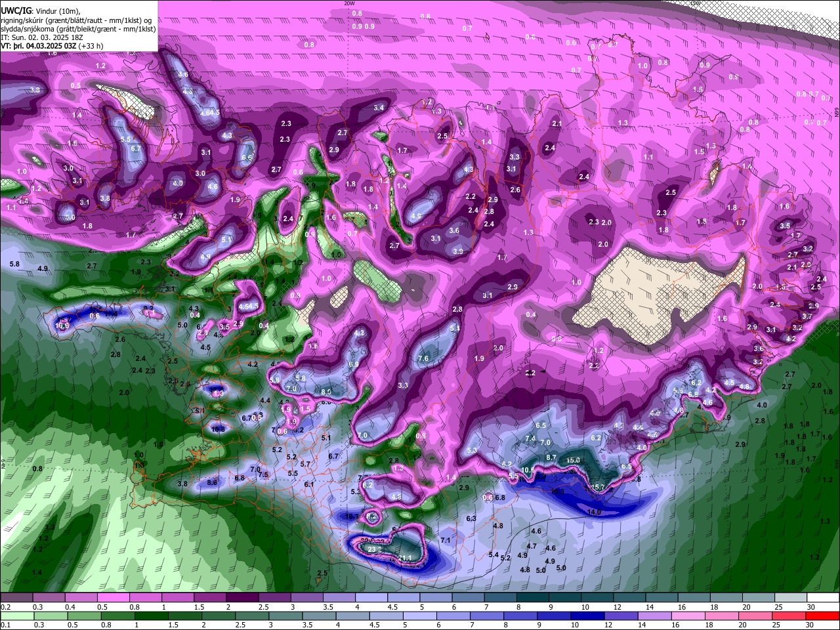Image resolution: width=840 pixels, height=630 pixels.
Task: Click the 8.7 precipitation value on the map
Action: (551, 457)
